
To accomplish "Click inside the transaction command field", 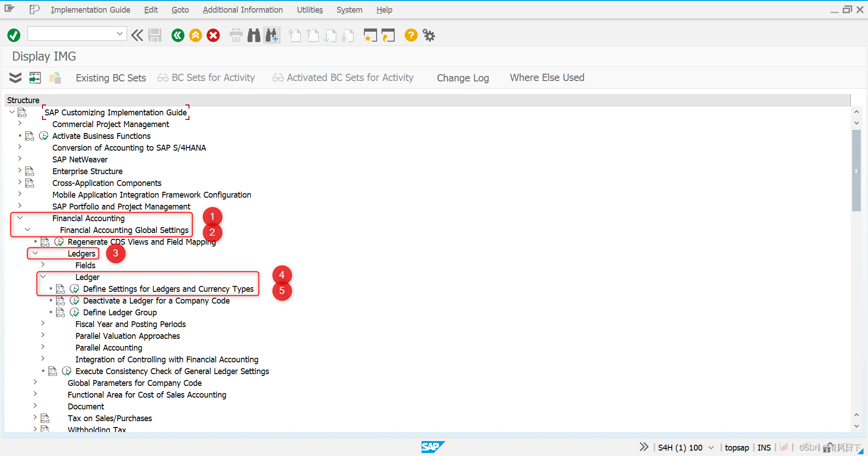I will pos(71,33).
